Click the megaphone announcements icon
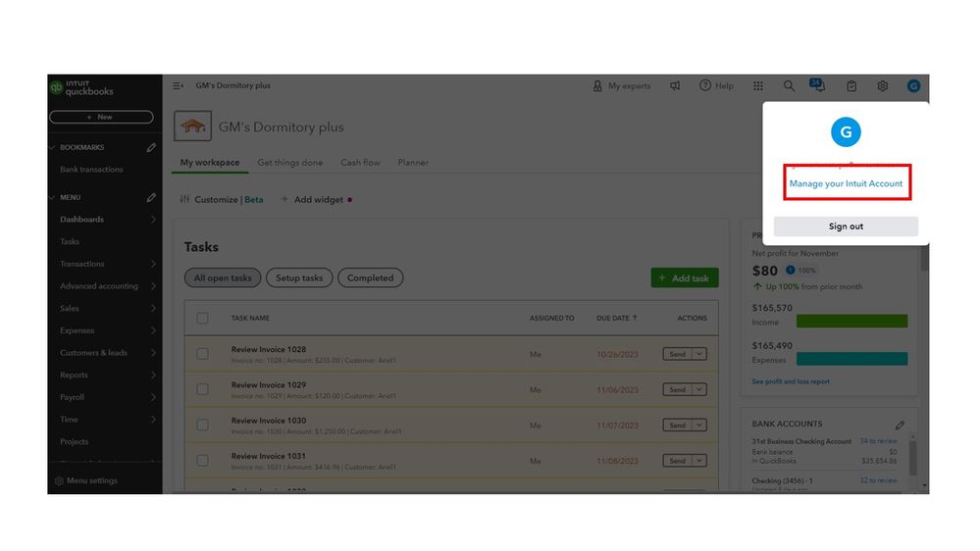 (x=675, y=86)
